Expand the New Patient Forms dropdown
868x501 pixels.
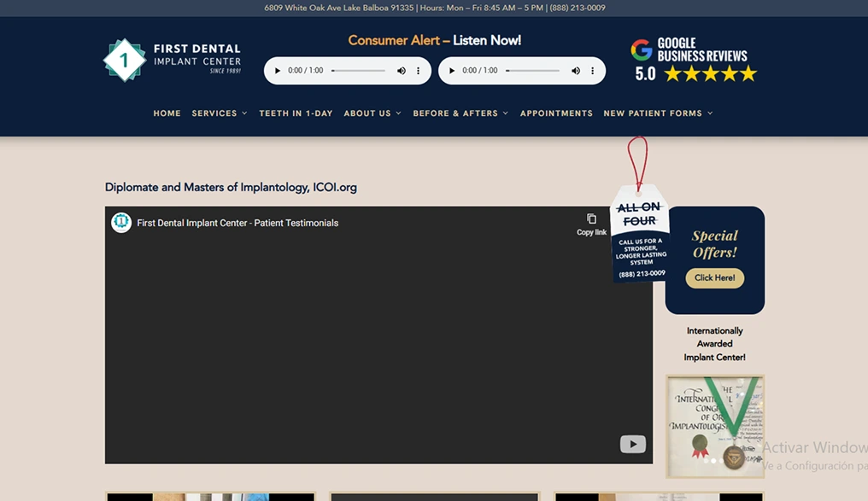pos(657,114)
